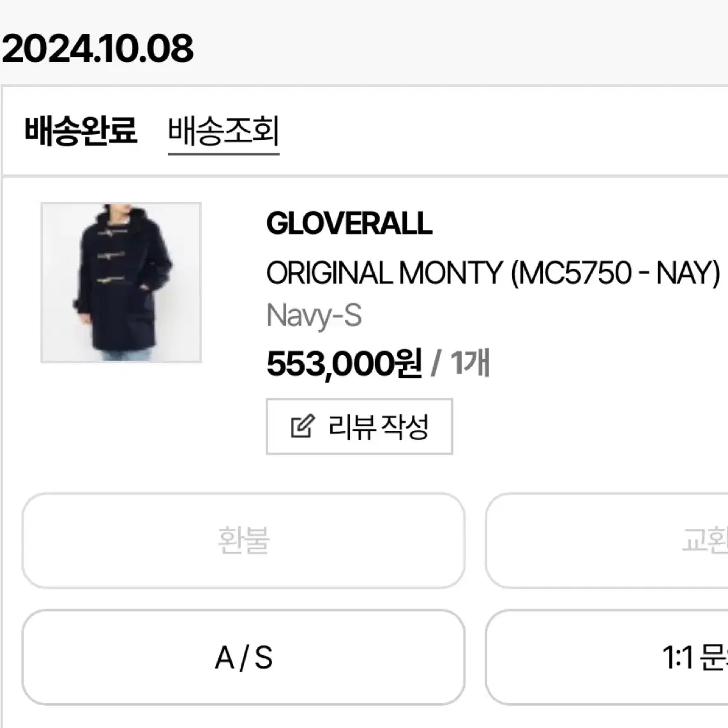Viewport: 728px width, 728px height.
Task: Open the duffle coat product thumbnail
Action: coord(121,282)
